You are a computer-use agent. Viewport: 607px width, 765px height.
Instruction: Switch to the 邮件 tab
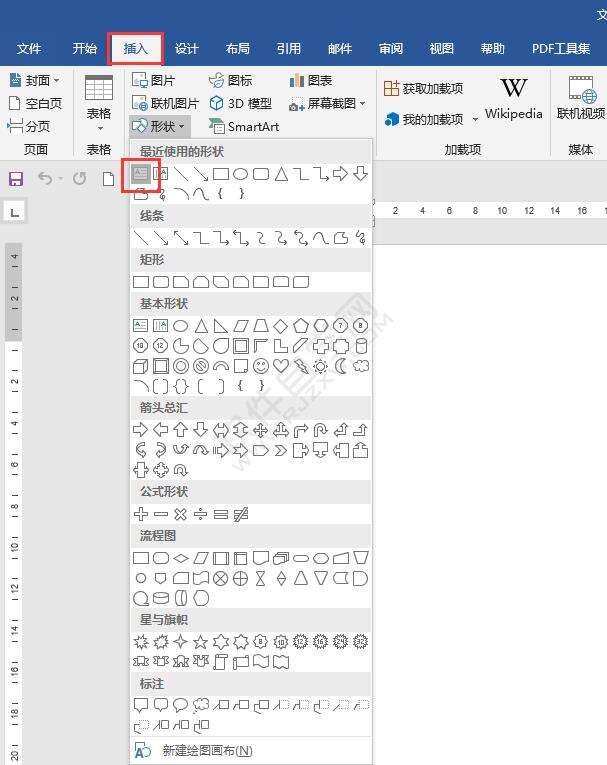[x=340, y=49]
